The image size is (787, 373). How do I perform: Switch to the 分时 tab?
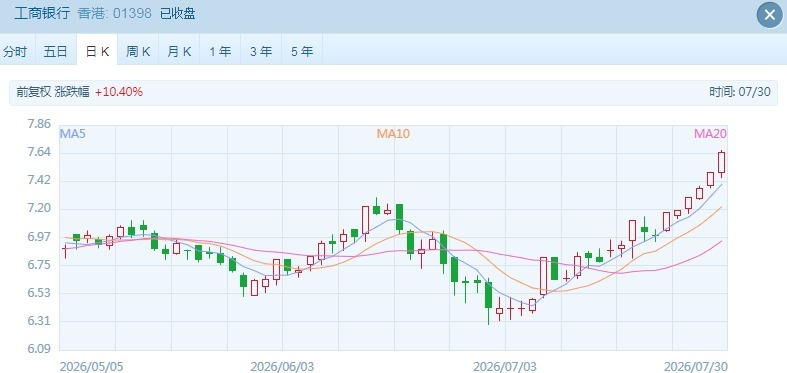(15, 51)
